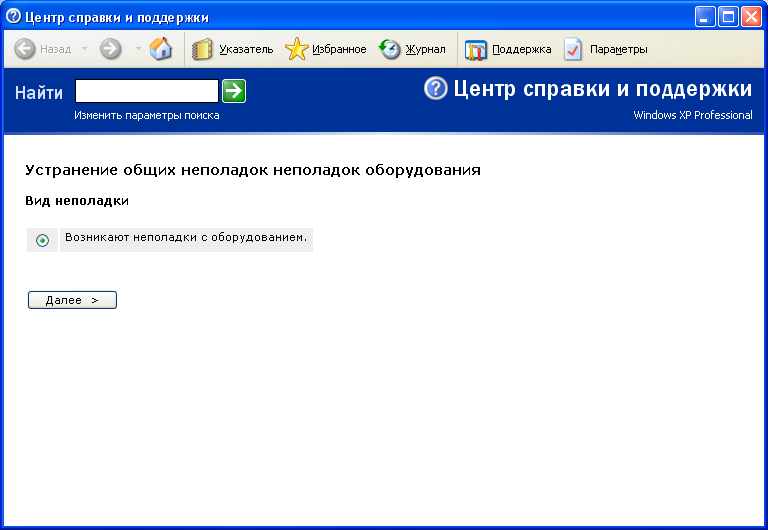The image size is (768, 530).
Task: Click the help question mark banner icon
Action: [435, 89]
